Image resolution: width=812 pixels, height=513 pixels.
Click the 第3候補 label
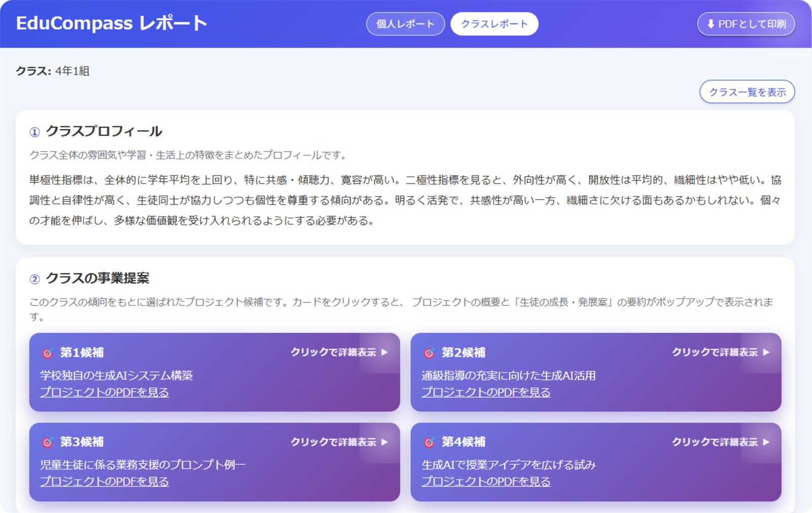82,442
